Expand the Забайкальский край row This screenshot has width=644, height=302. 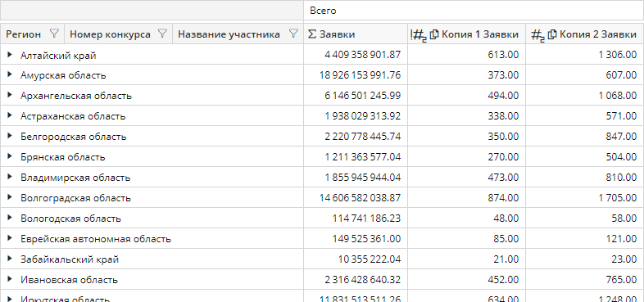tap(10, 259)
